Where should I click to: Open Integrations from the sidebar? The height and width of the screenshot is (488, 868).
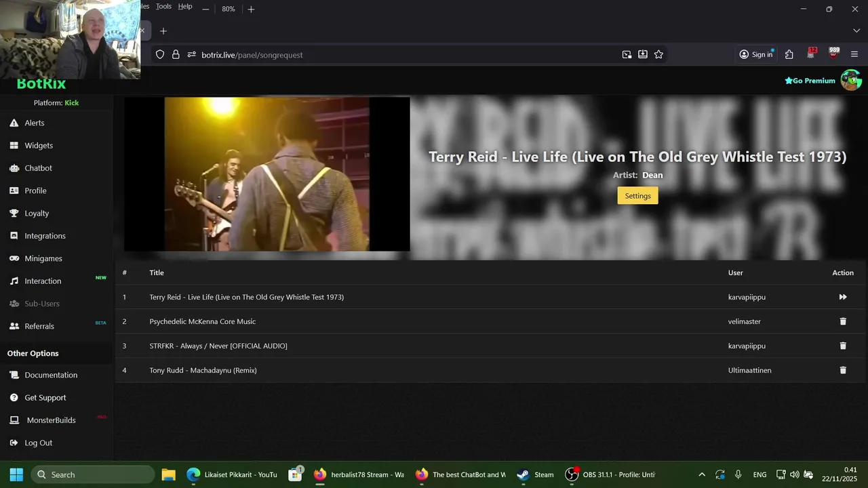click(45, 236)
